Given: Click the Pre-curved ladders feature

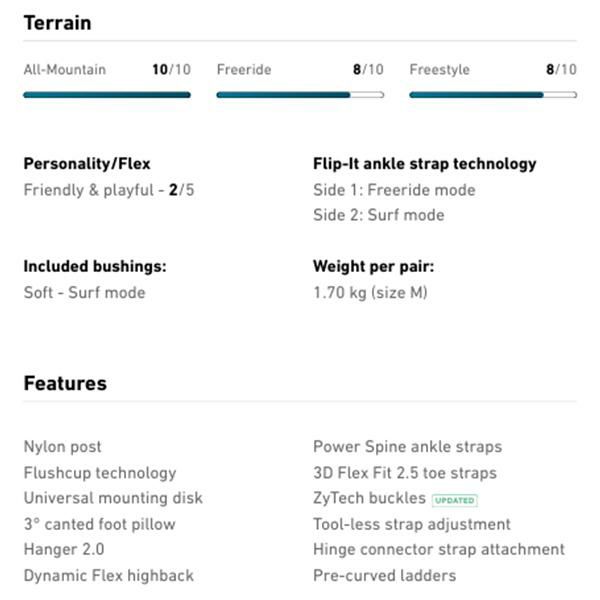Looking at the screenshot, I should 384,575.
